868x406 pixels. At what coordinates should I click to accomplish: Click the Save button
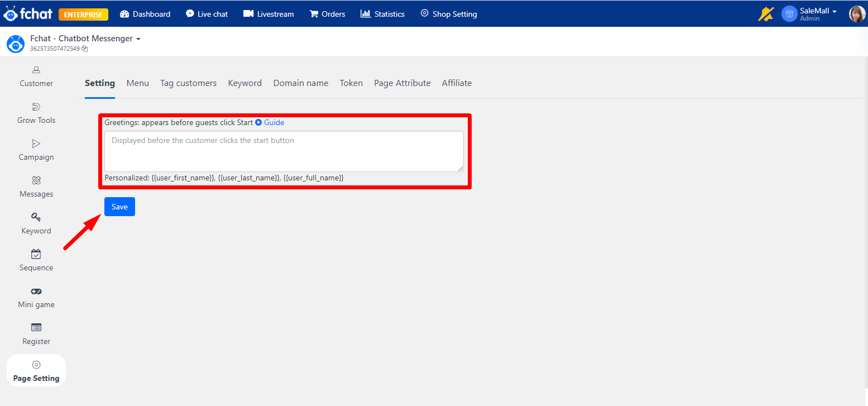click(119, 207)
